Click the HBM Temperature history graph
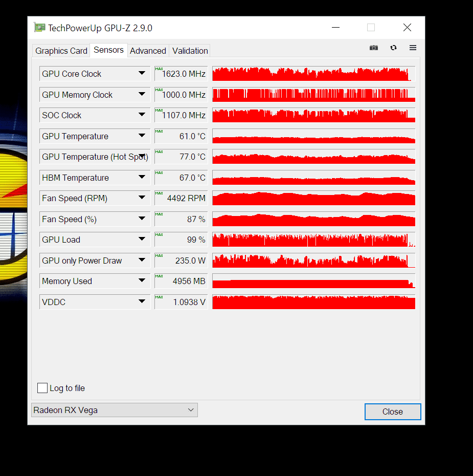The image size is (473, 476). point(314,178)
